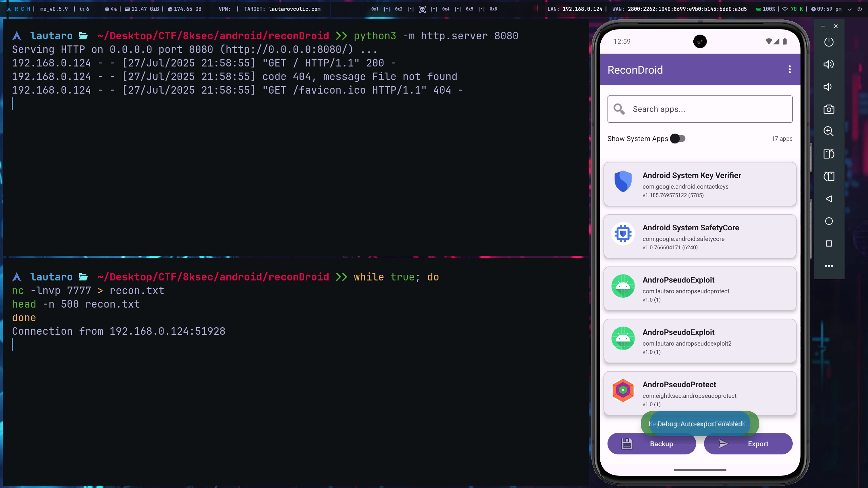
Task: Switch to workspace 0x5
Action: (469, 9)
